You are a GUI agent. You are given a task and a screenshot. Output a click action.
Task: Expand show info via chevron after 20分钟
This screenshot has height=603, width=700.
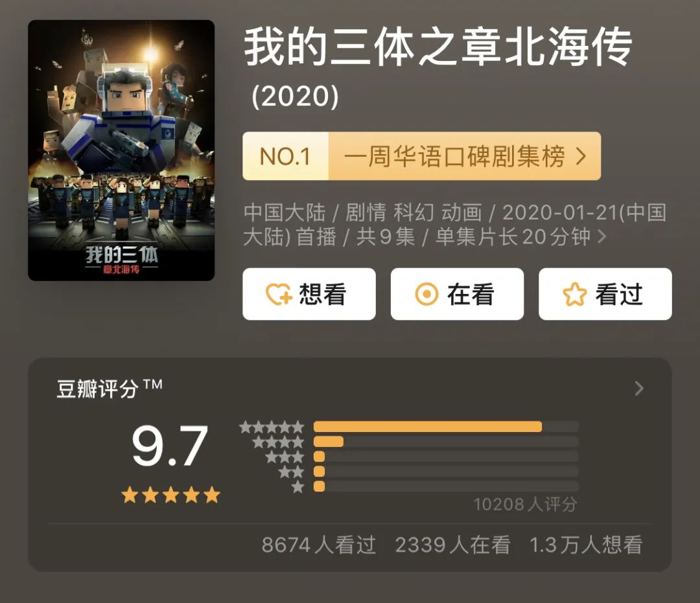click(x=601, y=237)
